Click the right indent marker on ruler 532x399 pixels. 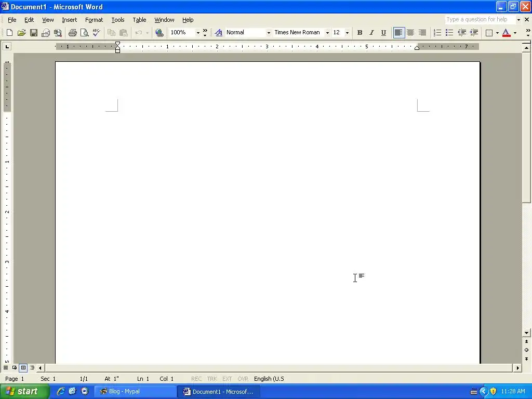417,48
